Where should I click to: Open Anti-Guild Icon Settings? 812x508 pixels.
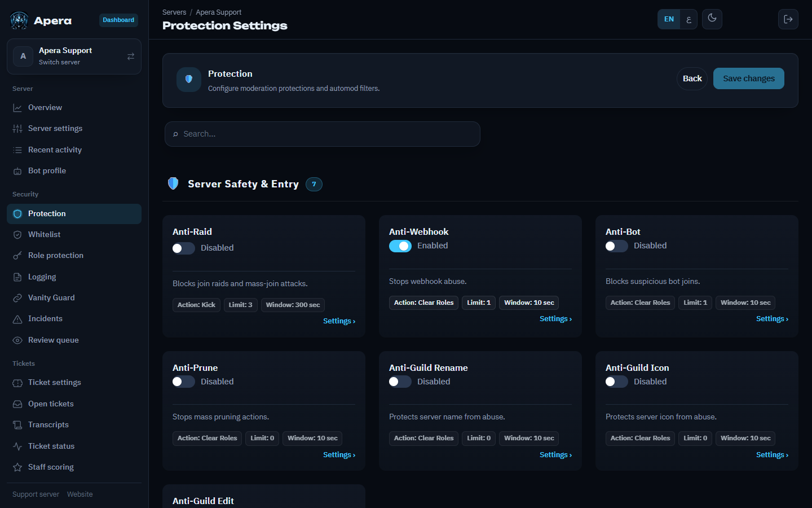point(772,455)
